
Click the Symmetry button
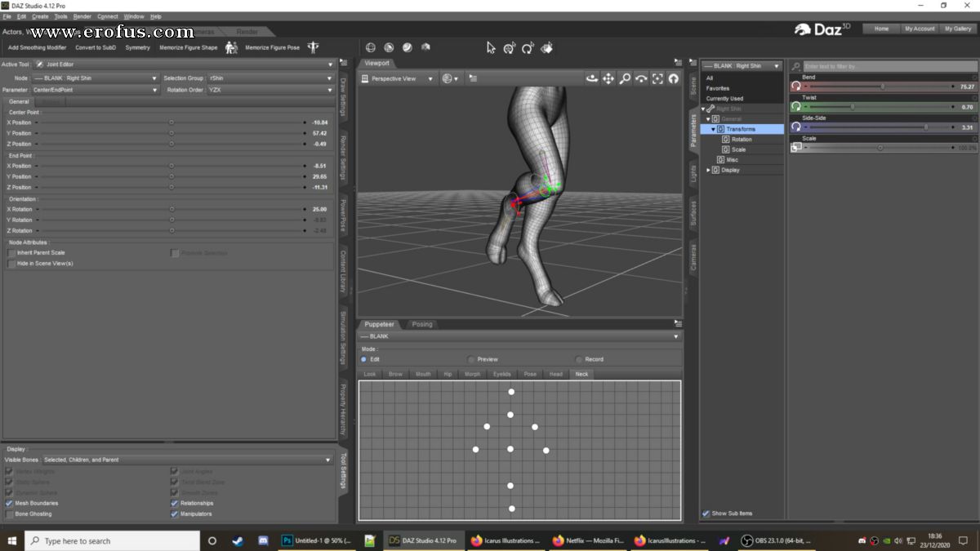coord(138,47)
